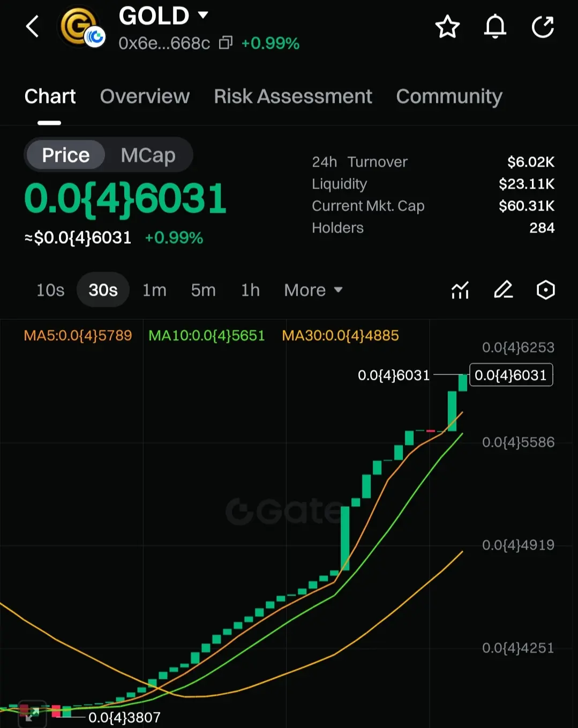
Task: Click the Holders count 284
Action: coord(542,228)
